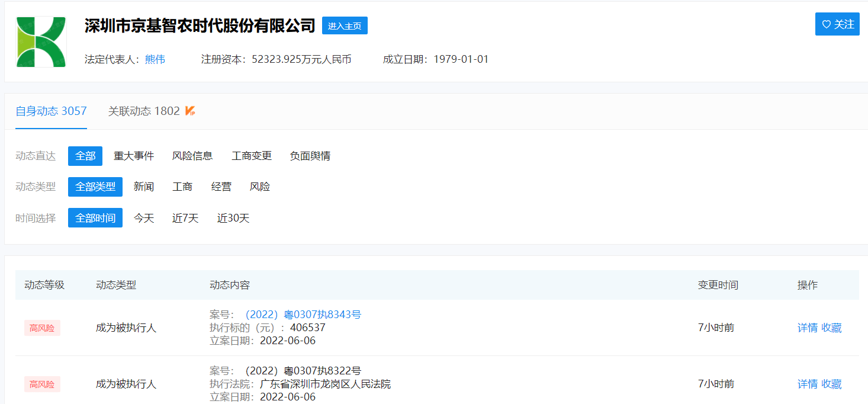Filter by 负面舆情
Screen dimensions: 868x404
point(310,156)
